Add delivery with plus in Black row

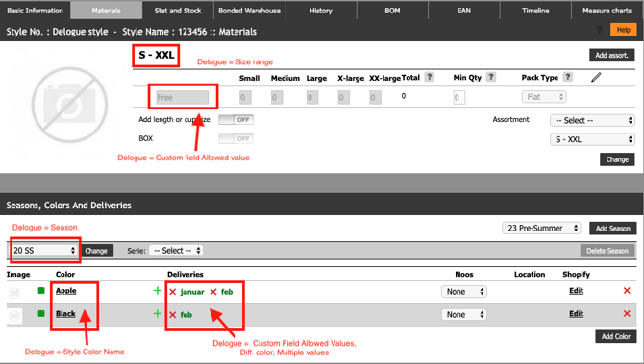(x=157, y=314)
